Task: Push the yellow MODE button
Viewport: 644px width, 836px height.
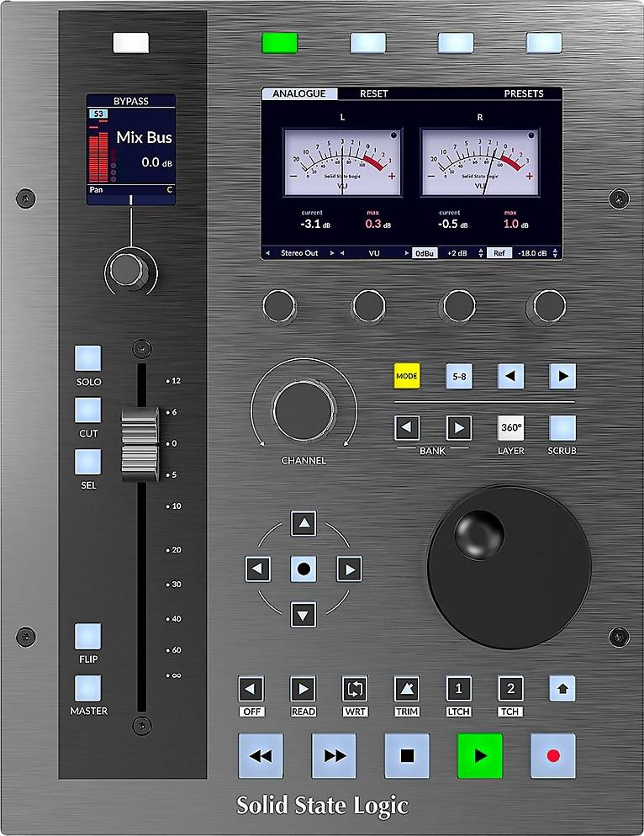Action: coord(407,376)
